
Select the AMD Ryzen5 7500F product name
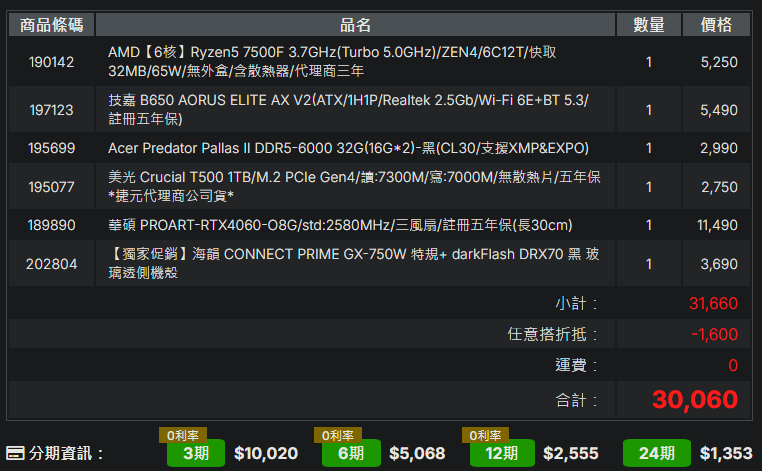(x=332, y=62)
